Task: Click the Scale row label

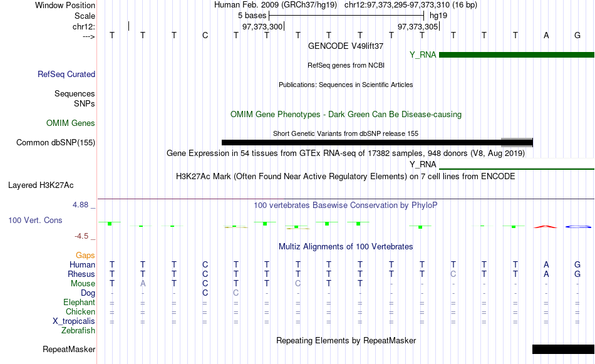Action: [x=85, y=16]
